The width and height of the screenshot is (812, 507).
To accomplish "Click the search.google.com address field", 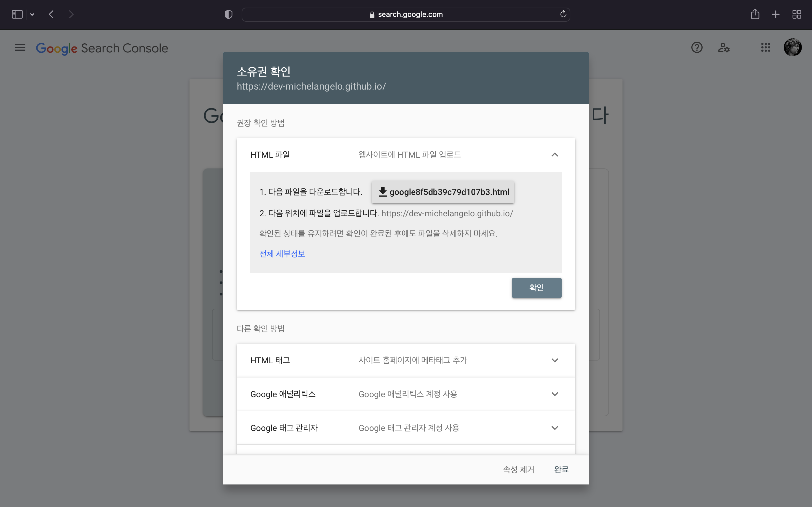I will (406, 14).
